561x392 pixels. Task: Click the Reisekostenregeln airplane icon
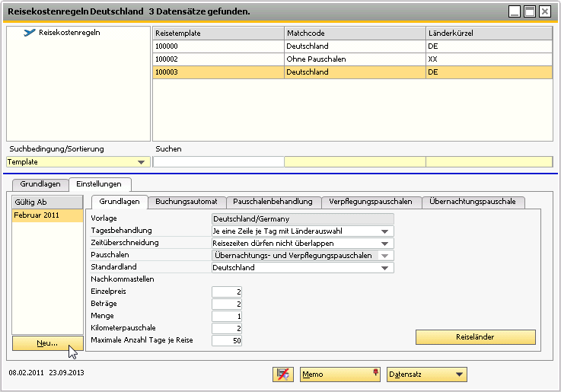pyautogui.click(x=30, y=33)
